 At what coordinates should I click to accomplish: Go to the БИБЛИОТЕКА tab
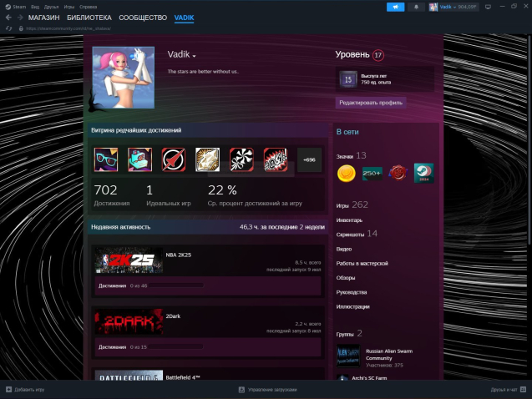coord(89,18)
